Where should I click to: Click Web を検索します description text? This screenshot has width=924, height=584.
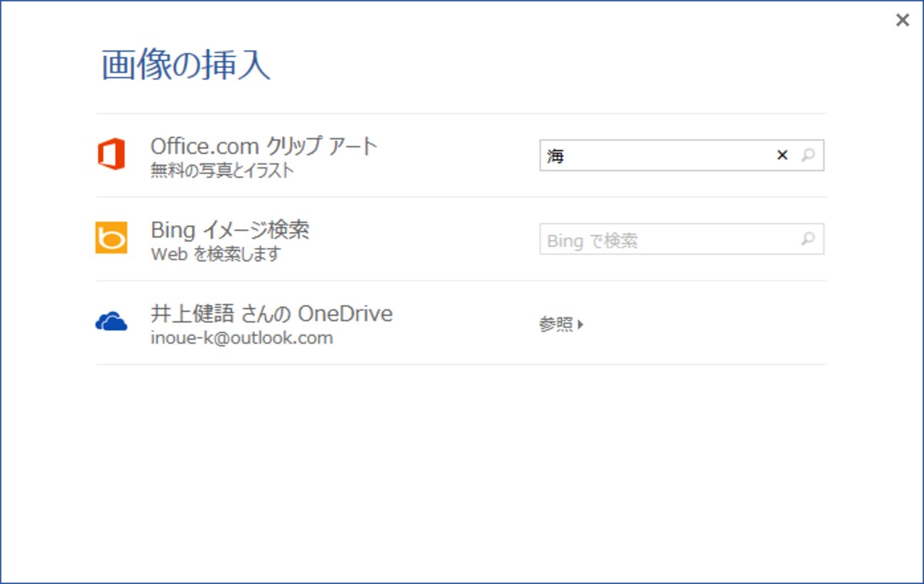(x=216, y=254)
